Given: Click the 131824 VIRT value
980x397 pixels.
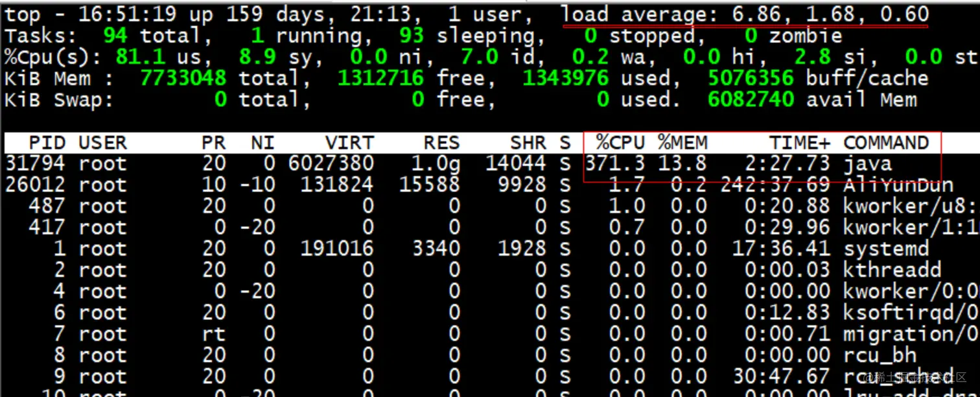Looking at the screenshot, I should (x=337, y=185).
